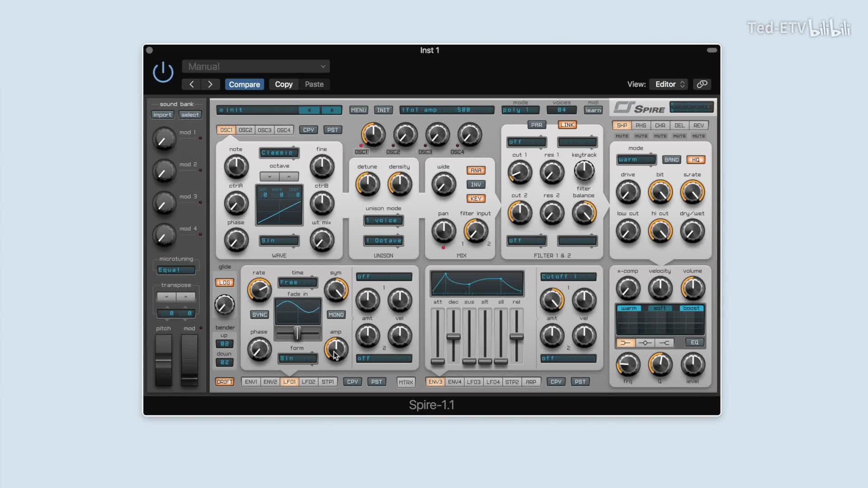
Task: Toggle the plugin power bypass icon
Action: [163, 72]
